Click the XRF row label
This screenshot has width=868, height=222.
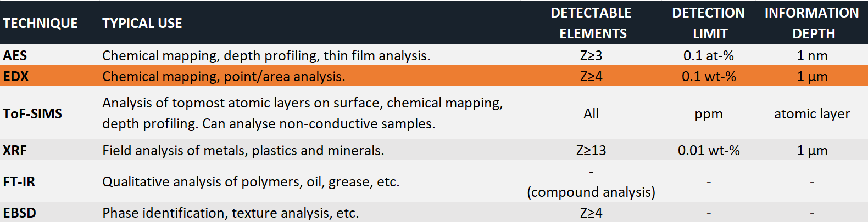pyautogui.click(x=15, y=150)
